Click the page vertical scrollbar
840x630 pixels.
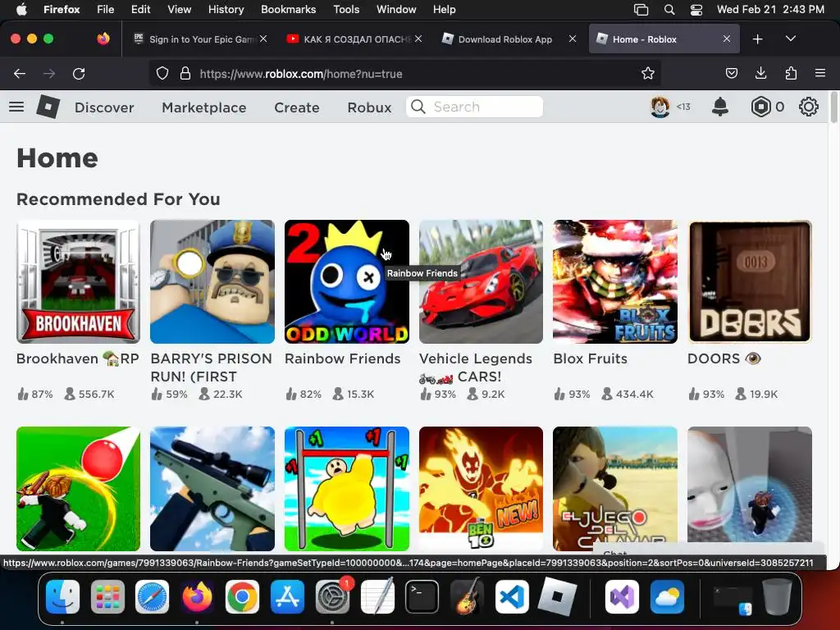833,107
